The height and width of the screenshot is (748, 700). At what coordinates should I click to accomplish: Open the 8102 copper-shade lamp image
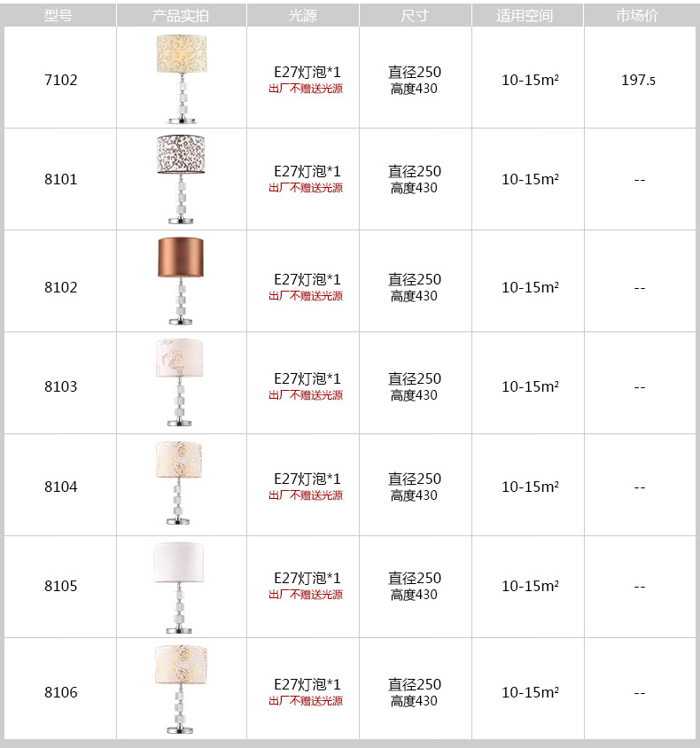pos(181,281)
